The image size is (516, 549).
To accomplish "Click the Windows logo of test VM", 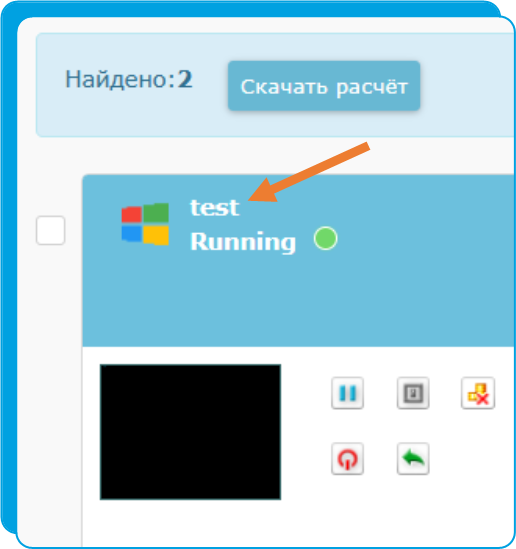I will (145, 224).
